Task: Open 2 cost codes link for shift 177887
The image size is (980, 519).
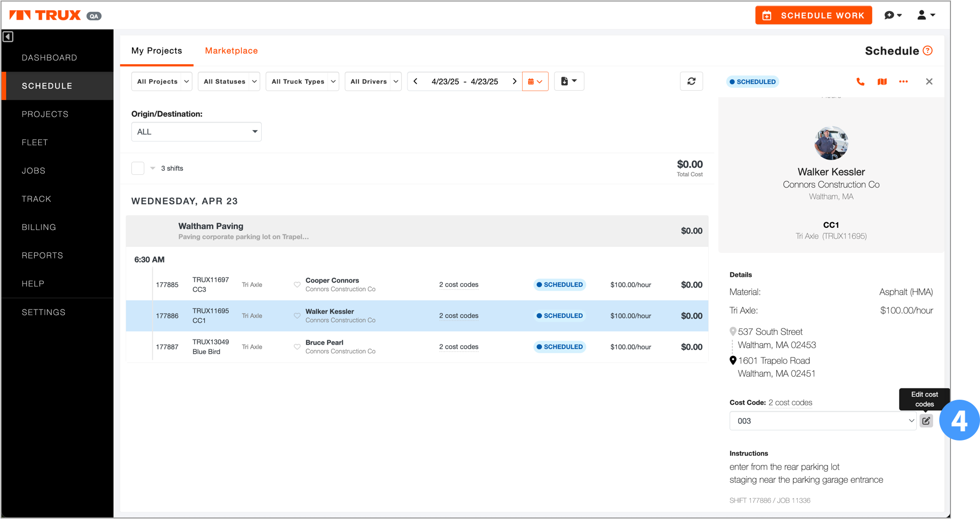Action: coord(458,347)
